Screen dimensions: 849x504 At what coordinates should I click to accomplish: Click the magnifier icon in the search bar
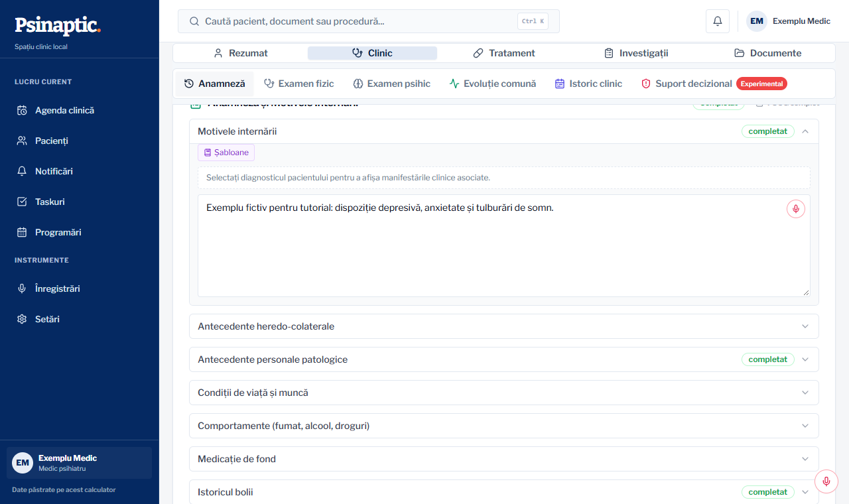[x=194, y=21]
